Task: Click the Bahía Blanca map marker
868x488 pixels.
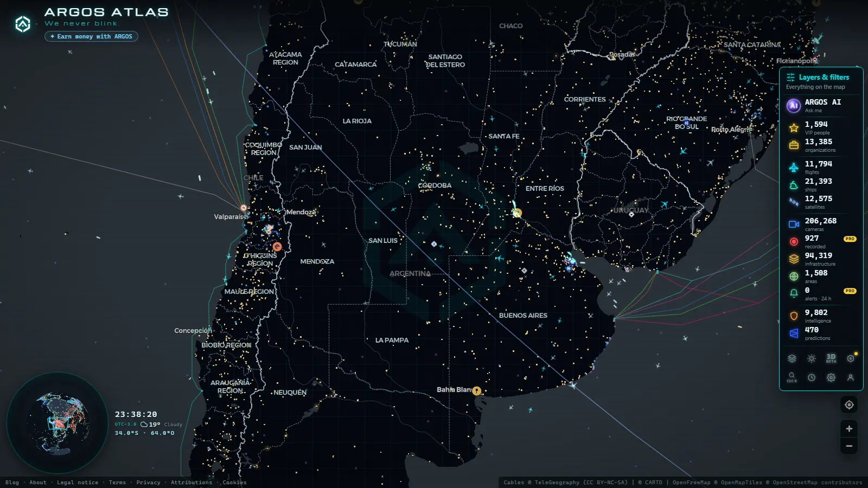Action: (x=476, y=390)
